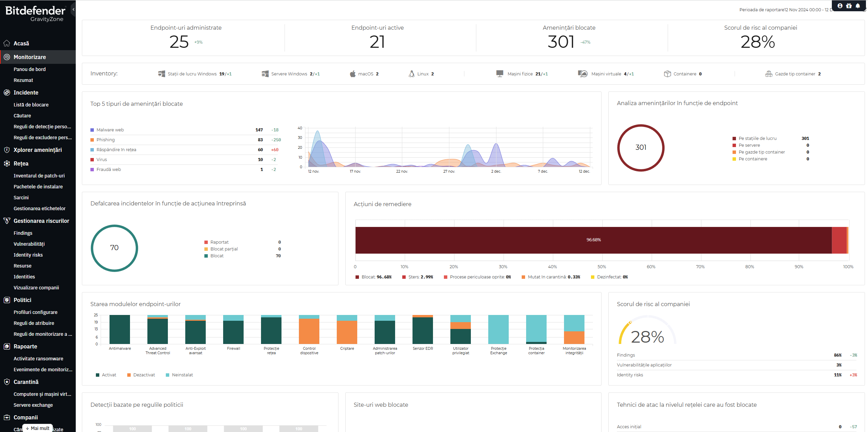Click the macOS apple icon
Image resolution: width=868 pixels, height=432 pixels.
[x=353, y=74]
